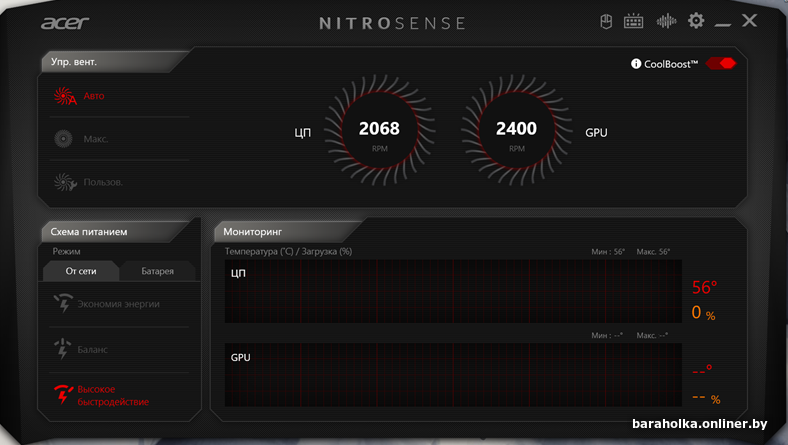The width and height of the screenshot is (788, 445).
Task: Select the Макс. fan mode icon
Action: click(63, 139)
